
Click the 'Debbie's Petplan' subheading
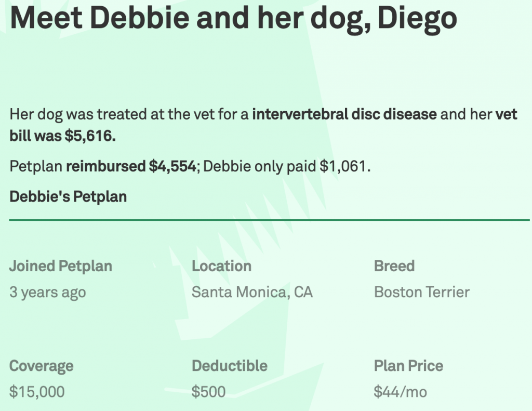(x=68, y=196)
